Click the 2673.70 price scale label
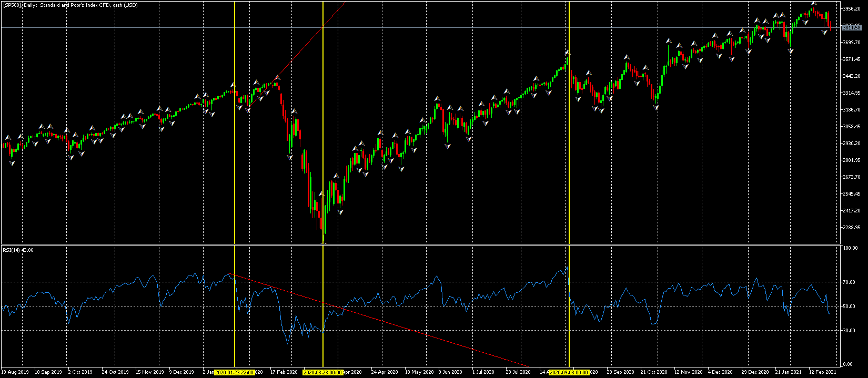 tap(852, 177)
